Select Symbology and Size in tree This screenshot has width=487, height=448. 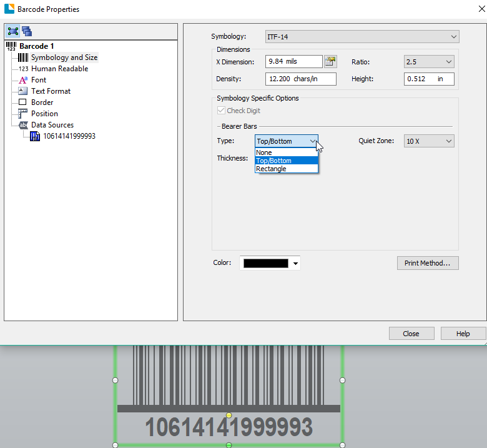click(x=64, y=57)
